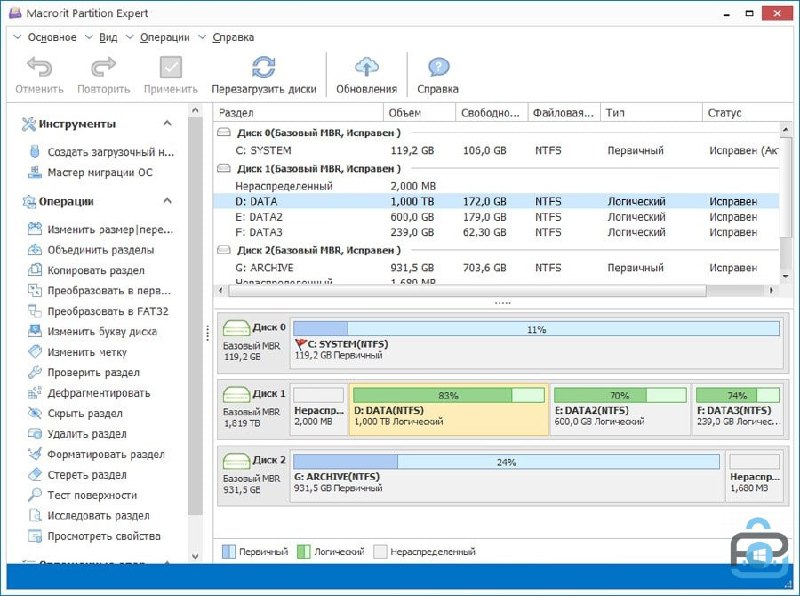Collapse the Операции section chevron
The width and height of the screenshot is (800, 596).
tap(167, 201)
